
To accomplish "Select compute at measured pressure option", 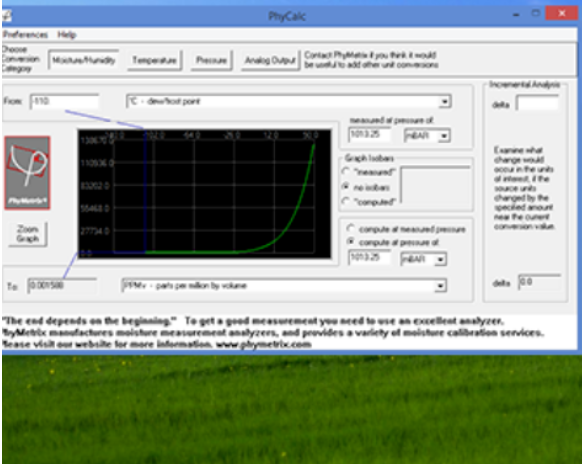I will click(x=350, y=229).
